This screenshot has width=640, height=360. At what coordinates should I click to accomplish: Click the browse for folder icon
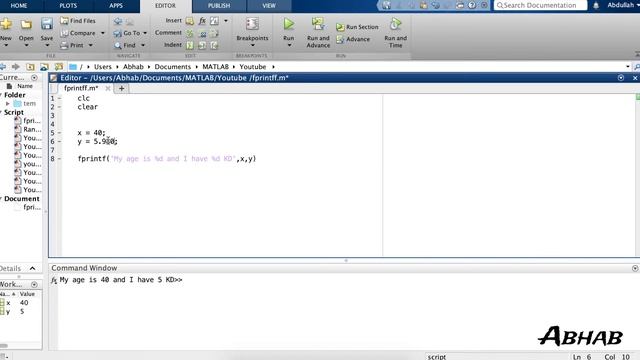(44, 67)
